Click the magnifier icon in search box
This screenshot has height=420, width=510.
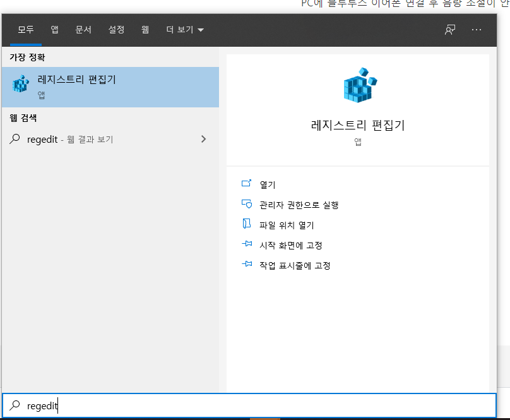click(15, 405)
